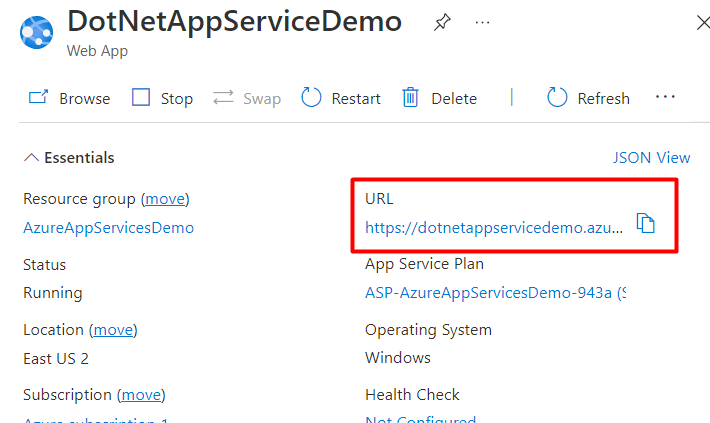The image size is (710, 423).
Task: Open the toolbar overflow ellipsis menu
Action: click(x=665, y=97)
